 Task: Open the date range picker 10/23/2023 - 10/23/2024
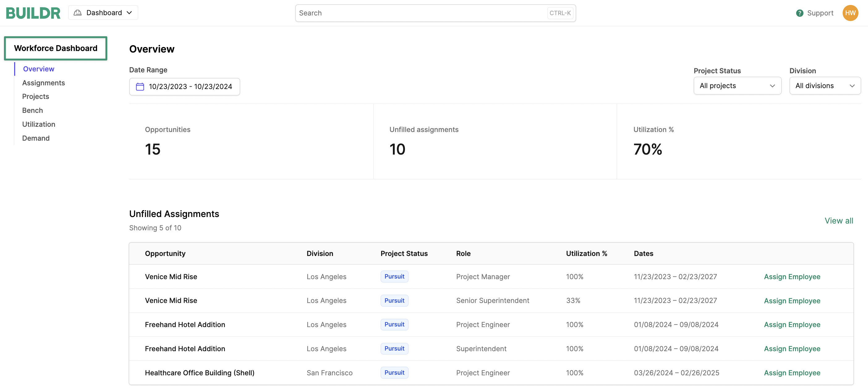tap(184, 87)
